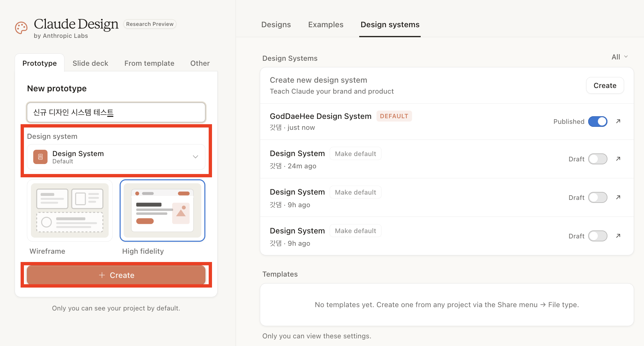Select the High fidelity thumbnail option
The image size is (644, 346).
pos(162,211)
